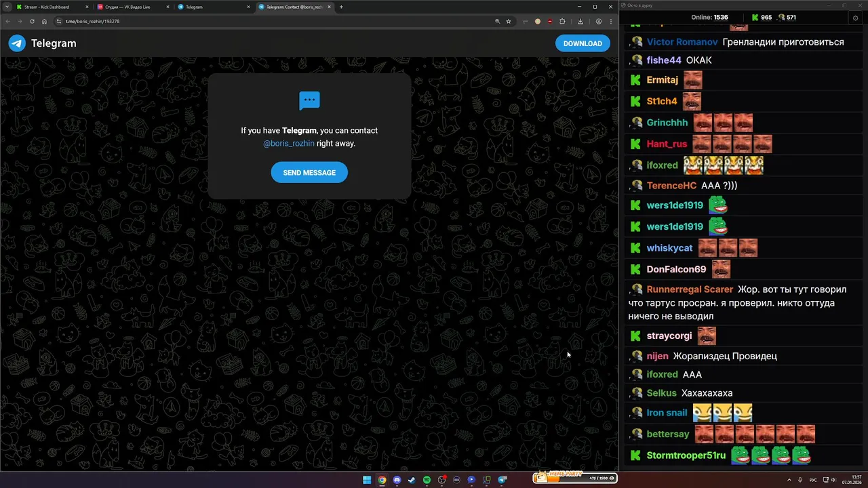Close the Telegram: Contact @boris_rozhin tab
This screenshot has width=868, height=488.
330,7
